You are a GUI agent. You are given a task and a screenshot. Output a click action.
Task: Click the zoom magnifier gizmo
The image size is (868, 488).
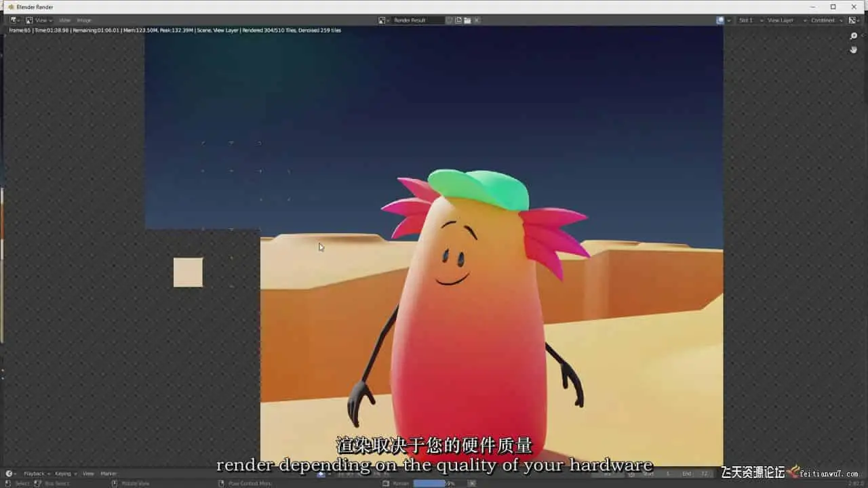point(854,36)
